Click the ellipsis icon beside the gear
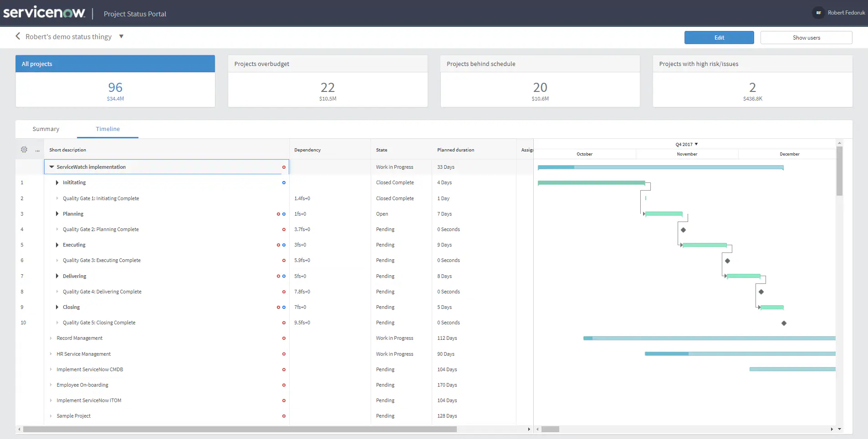 37,150
